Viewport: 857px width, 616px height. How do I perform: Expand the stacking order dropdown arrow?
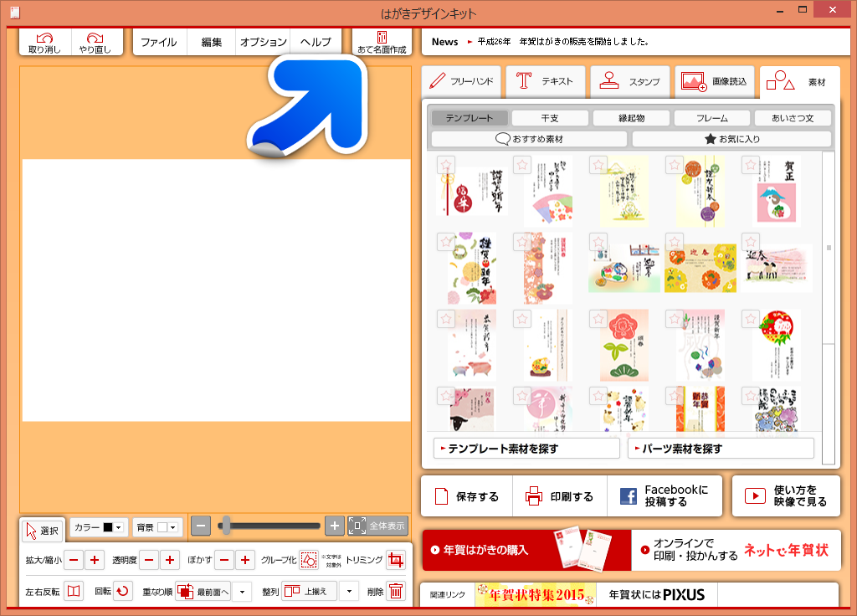(x=242, y=591)
